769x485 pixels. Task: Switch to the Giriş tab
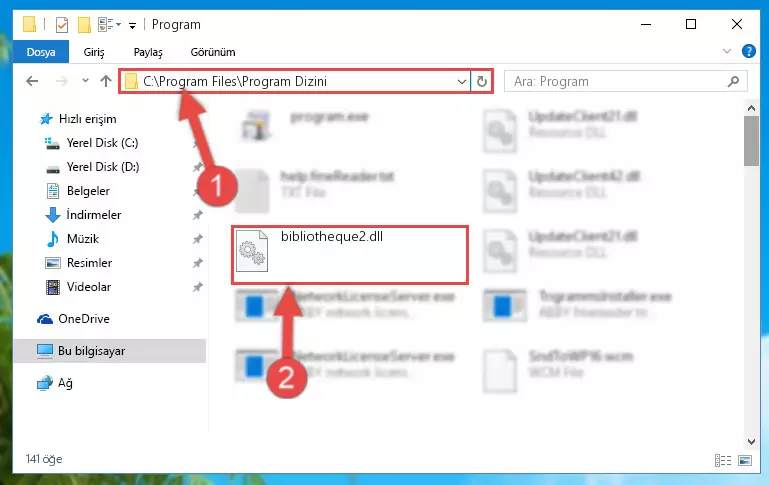(94, 52)
